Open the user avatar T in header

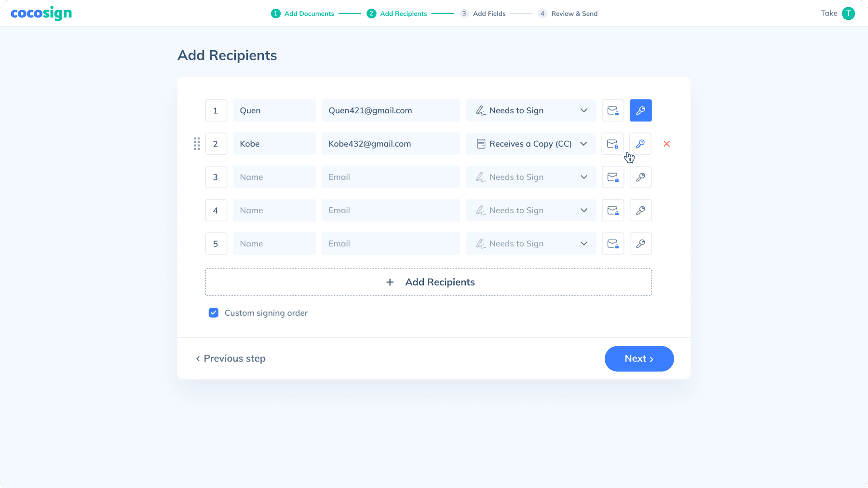click(848, 14)
